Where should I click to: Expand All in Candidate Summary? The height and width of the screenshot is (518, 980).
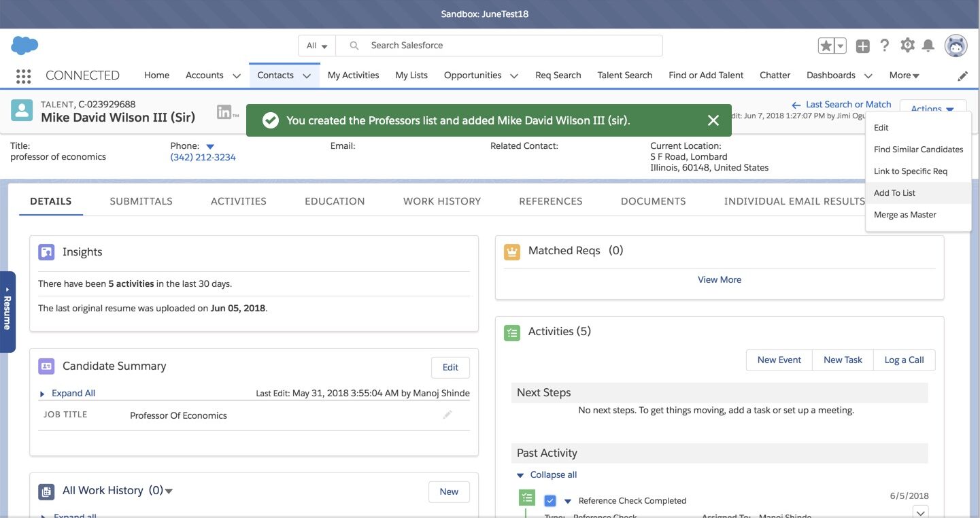73,393
